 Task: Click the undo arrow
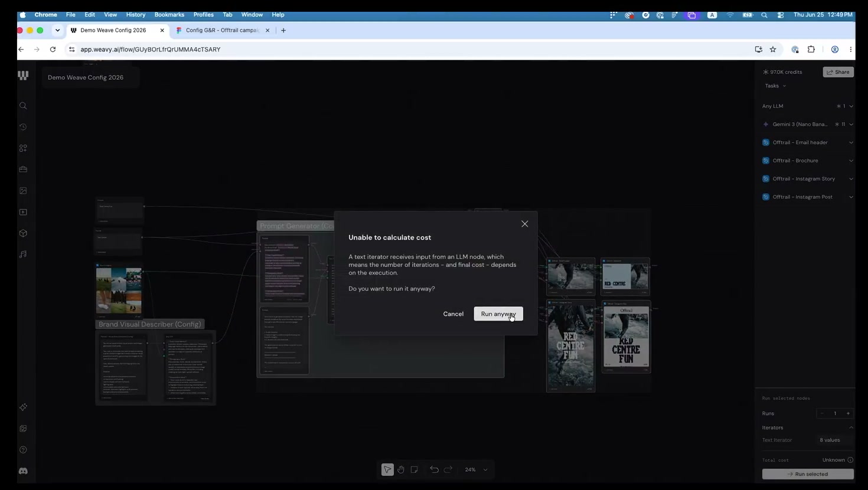(434, 469)
